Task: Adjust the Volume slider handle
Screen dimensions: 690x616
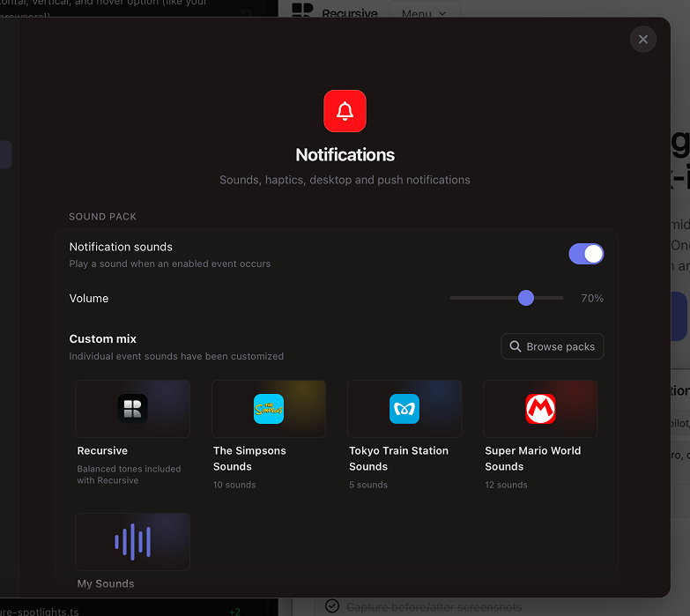Action: tap(525, 298)
